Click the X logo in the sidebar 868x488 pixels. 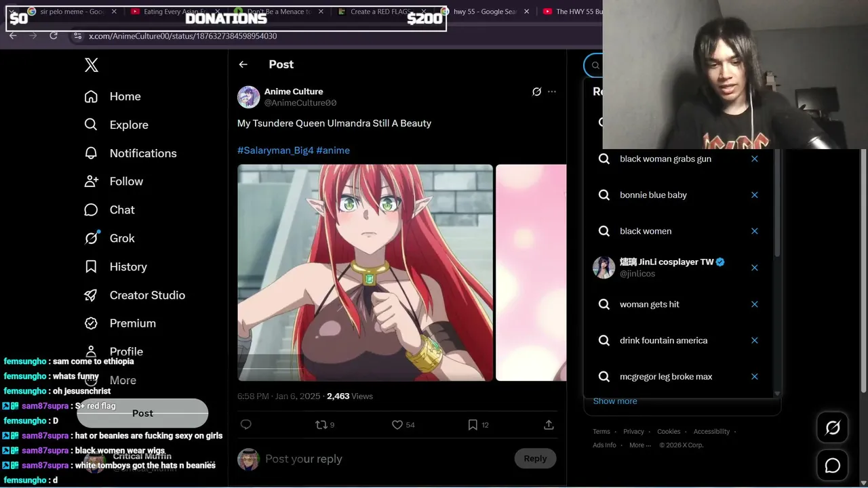92,65
